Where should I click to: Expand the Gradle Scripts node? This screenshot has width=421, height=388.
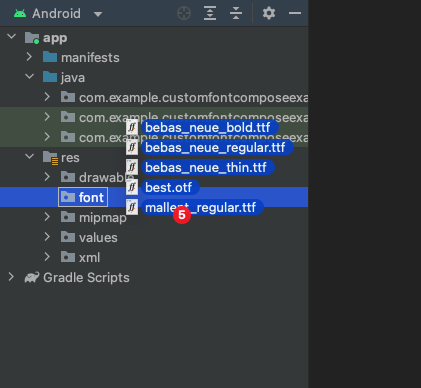coord(11,277)
